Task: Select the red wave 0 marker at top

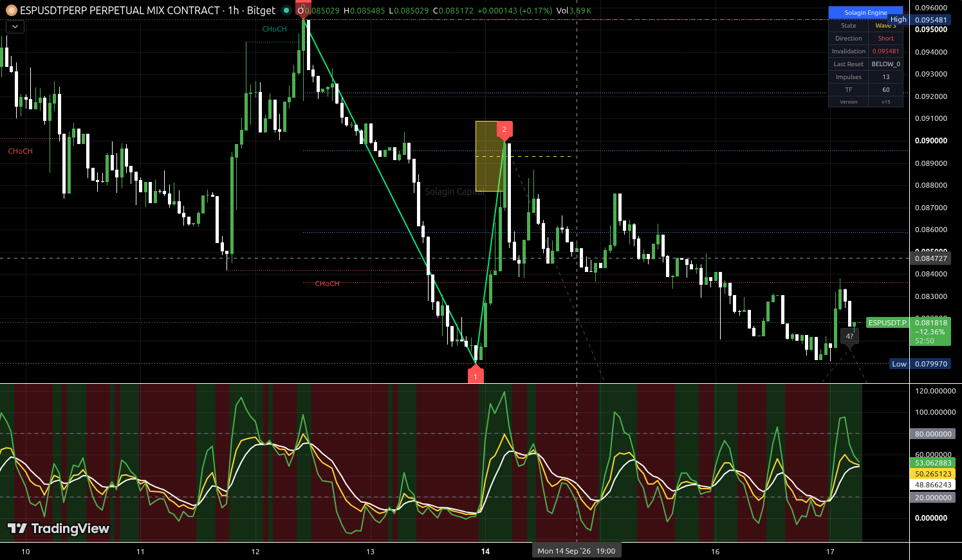Action: point(304,9)
